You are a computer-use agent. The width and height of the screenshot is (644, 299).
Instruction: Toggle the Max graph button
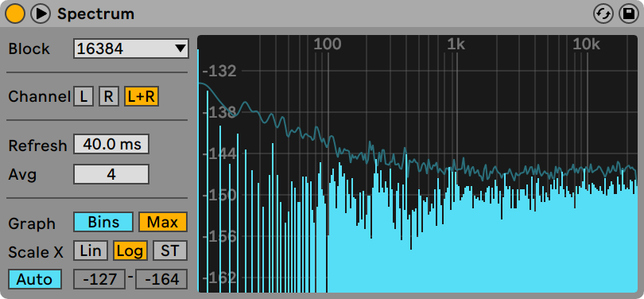pos(163,222)
